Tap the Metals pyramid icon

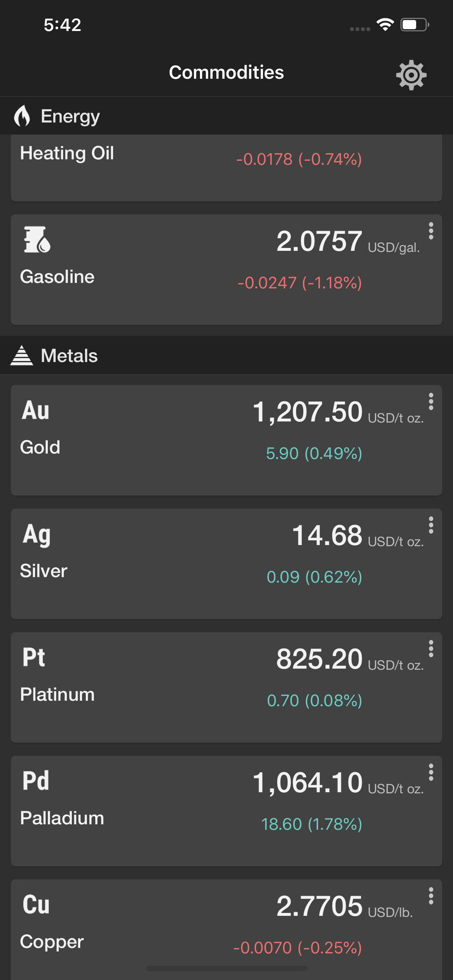[x=22, y=355]
